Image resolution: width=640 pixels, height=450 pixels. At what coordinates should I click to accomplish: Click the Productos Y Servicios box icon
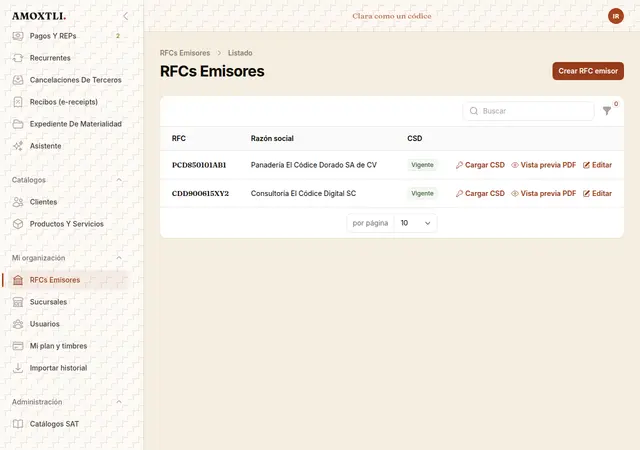tap(18, 224)
